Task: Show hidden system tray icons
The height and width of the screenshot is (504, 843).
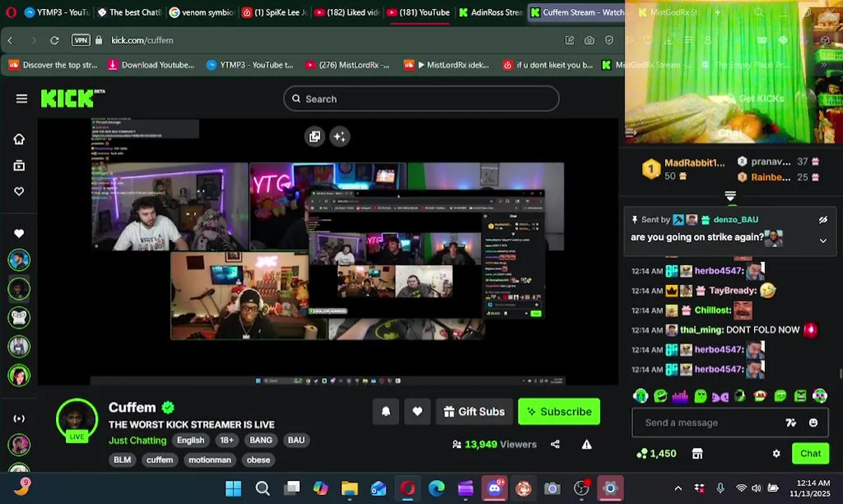Action: tap(678, 488)
